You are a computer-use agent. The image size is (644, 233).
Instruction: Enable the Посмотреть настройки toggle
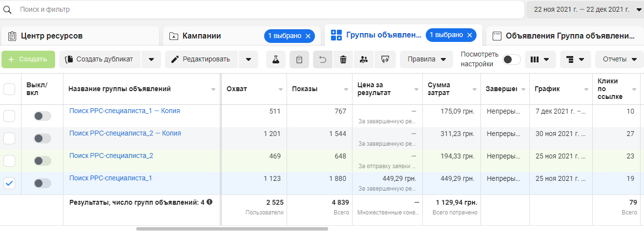[x=512, y=59]
